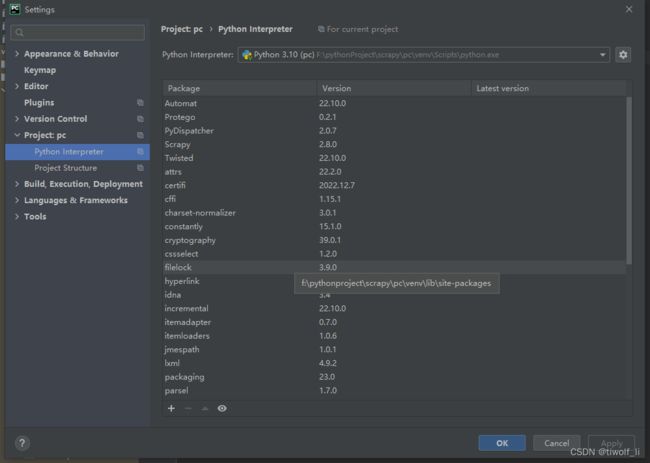650x463 pixels.
Task: Select the PyDispatcher package row
Action: [394, 131]
